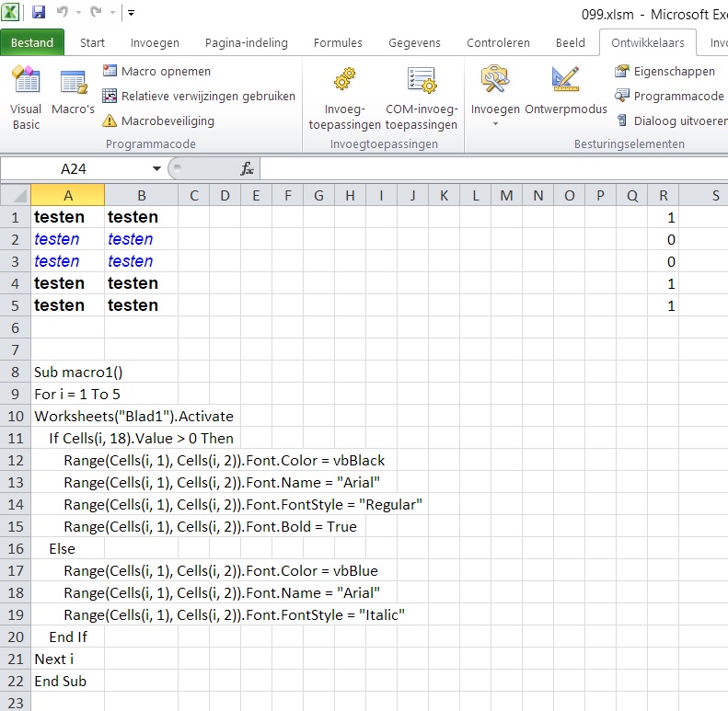The image size is (728, 711).
Task: Save workbook using Quick Access icon
Action: 39,13
